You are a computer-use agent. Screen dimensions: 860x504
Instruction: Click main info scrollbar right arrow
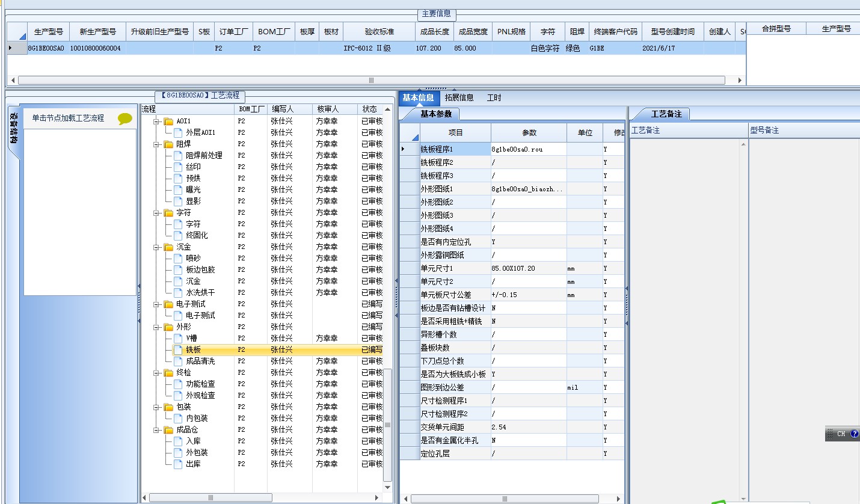[740, 80]
